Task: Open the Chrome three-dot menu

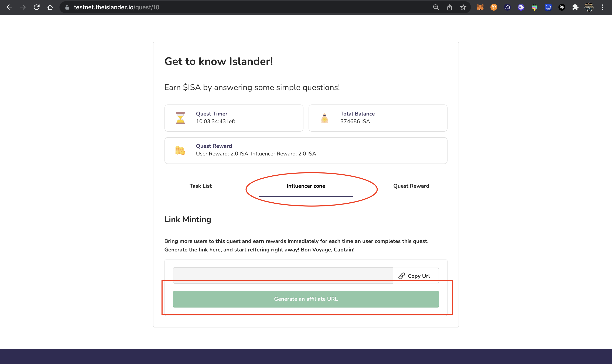Action: pyautogui.click(x=602, y=7)
